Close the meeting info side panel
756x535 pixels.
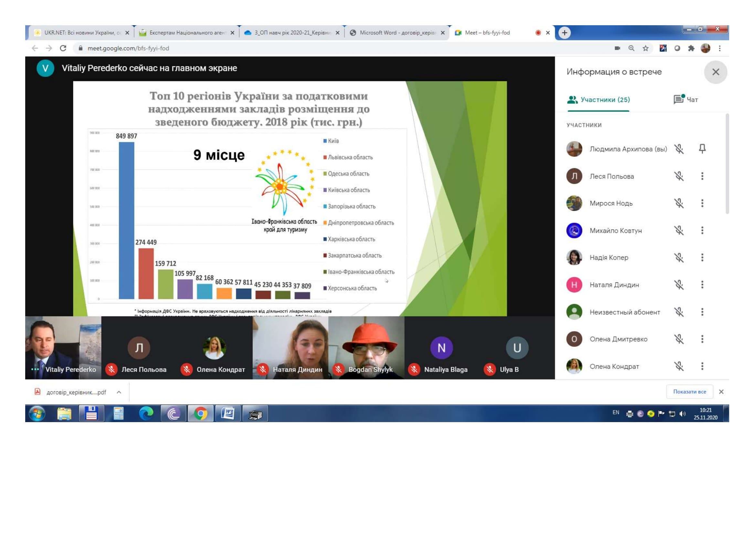715,72
